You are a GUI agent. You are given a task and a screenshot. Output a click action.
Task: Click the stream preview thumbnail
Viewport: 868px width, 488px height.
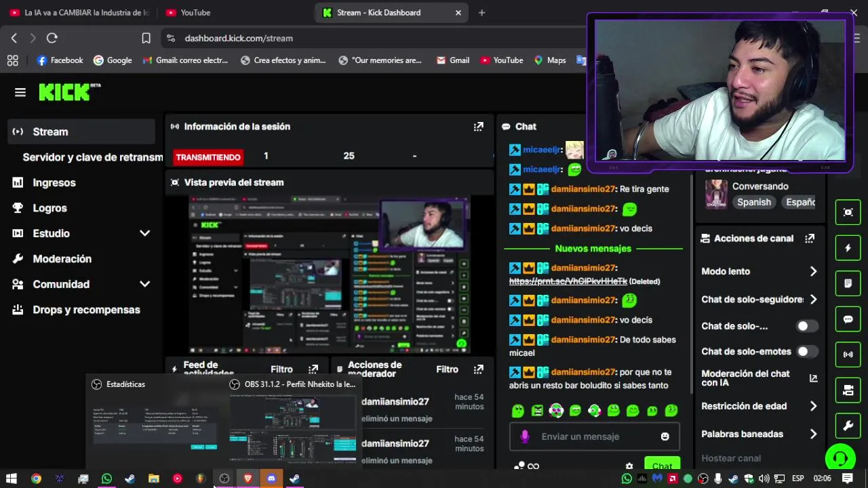[330, 275]
